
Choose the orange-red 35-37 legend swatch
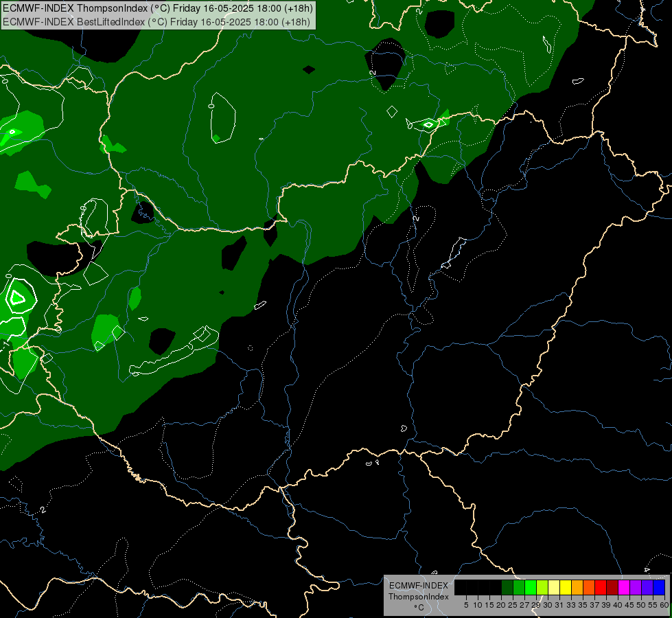click(x=589, y=587)
